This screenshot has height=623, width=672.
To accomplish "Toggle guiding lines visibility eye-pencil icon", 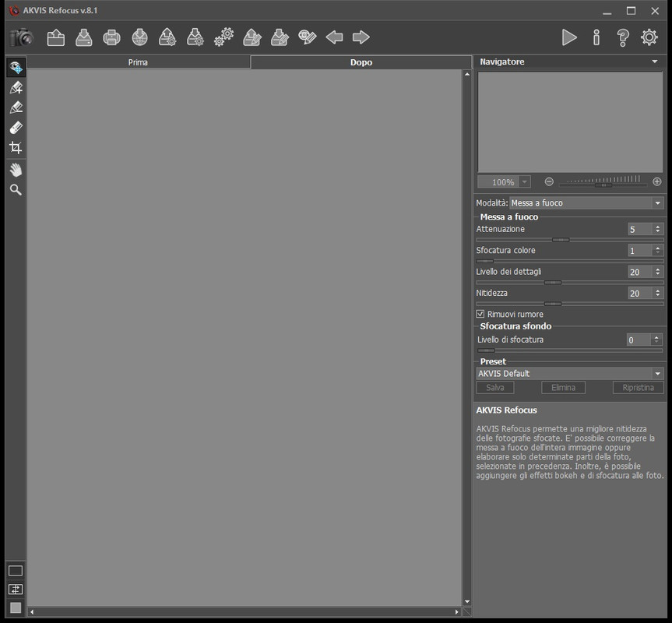I will tap(308, 37).
